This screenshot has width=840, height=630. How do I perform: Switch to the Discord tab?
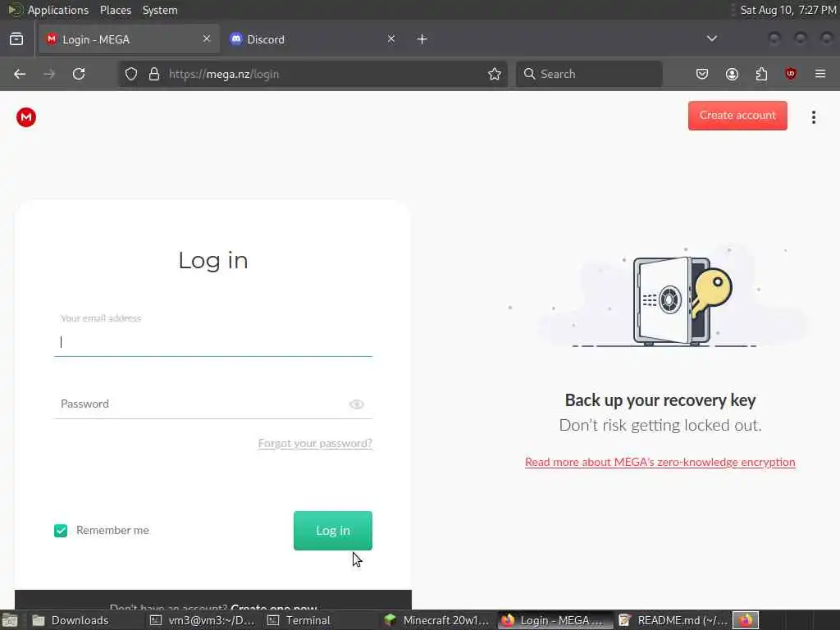click(312, 39)
